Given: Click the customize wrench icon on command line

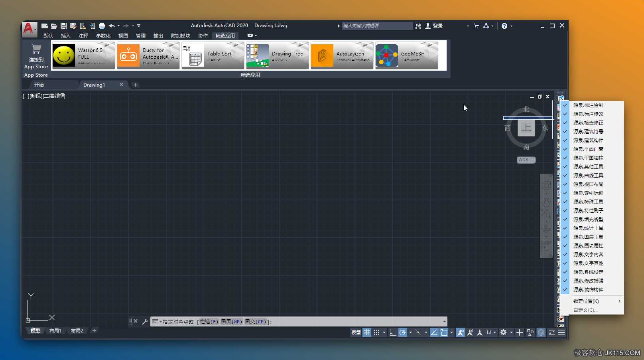Looking at the screenshot, I should [145, 321].
